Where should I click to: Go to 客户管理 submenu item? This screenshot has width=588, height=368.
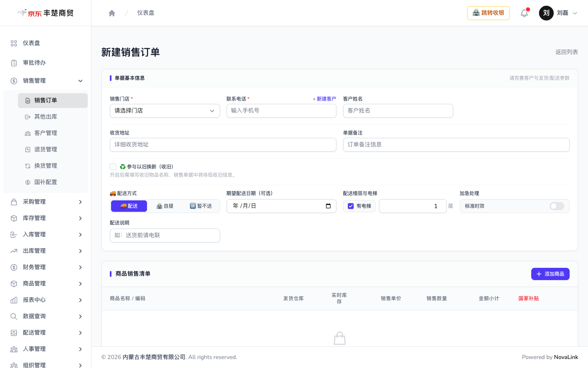pyautogui.click(x=53, y=133)
